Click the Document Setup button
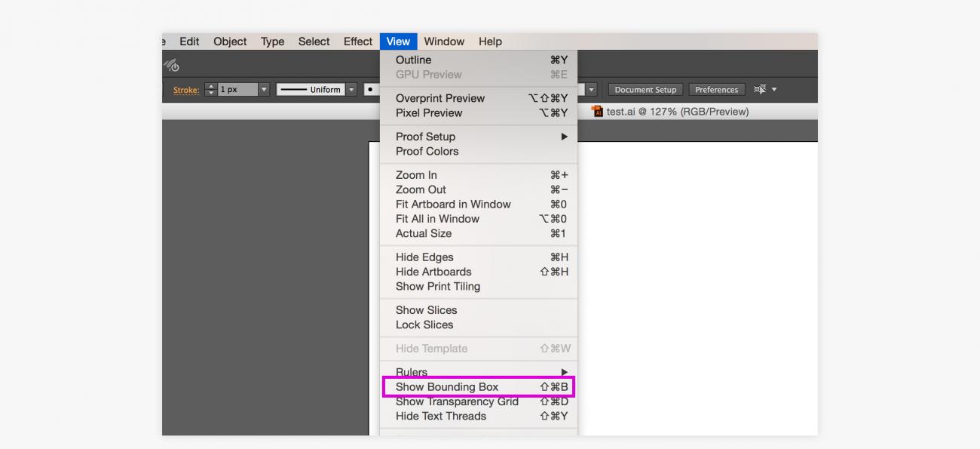 coord(645,89)
